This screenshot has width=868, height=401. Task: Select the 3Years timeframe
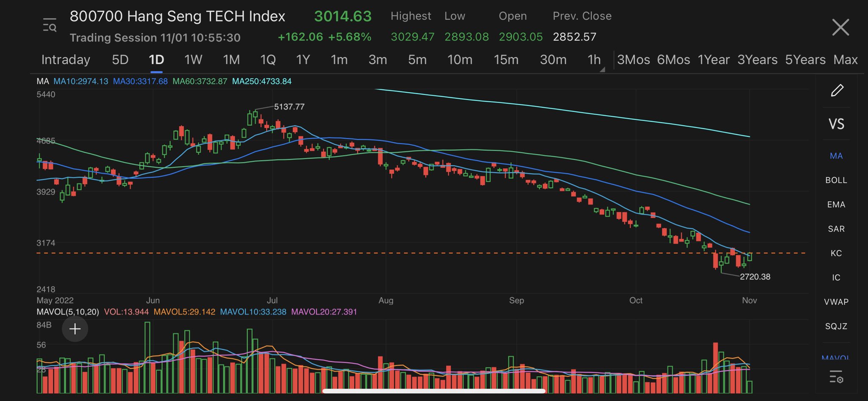[757, 60]
